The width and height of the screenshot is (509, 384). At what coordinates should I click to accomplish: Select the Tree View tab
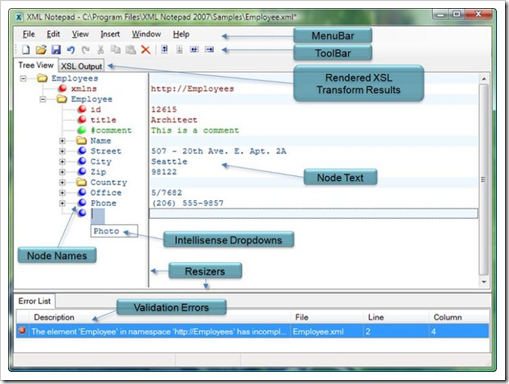pos(36,65)
